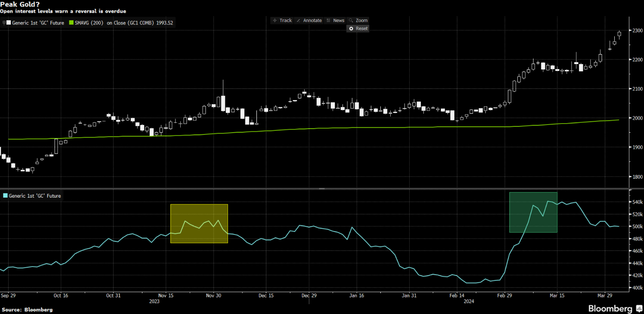
Task: Click Reset to restore the chart view
Action: pyautogui.click(x=358, y=28)
